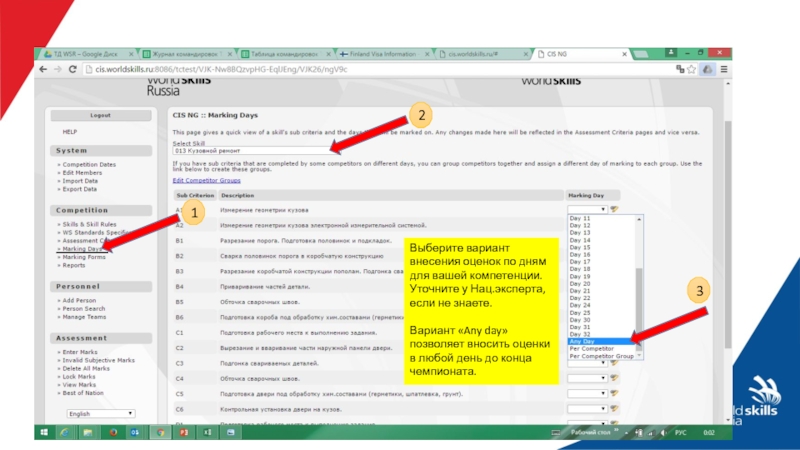800x450 pixels.
Task: Choose 'Per Competitor Group' option in list
Action: coord(601,356)
